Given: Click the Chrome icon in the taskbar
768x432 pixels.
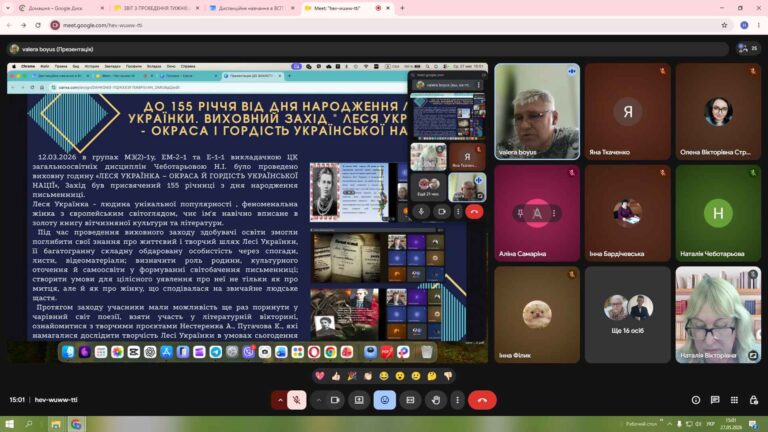Looking at the screenshot, I should 76,424.
